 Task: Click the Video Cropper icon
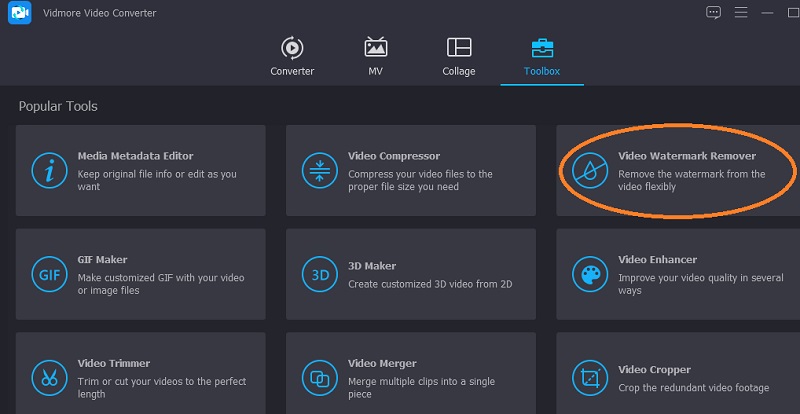coord(589,378)
